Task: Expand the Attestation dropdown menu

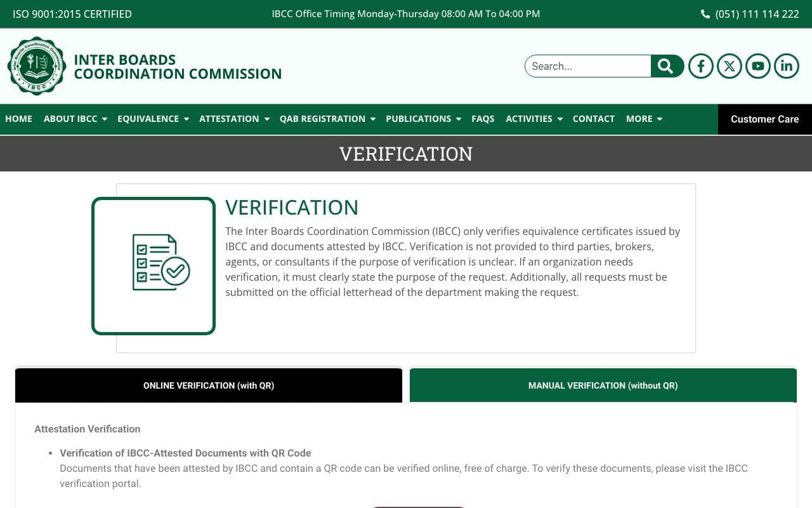Action: pyautogui.click(x=234, y=119)
